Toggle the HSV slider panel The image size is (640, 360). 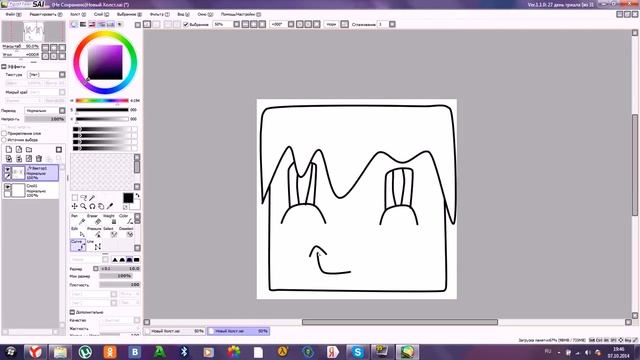tap(92, 24)
